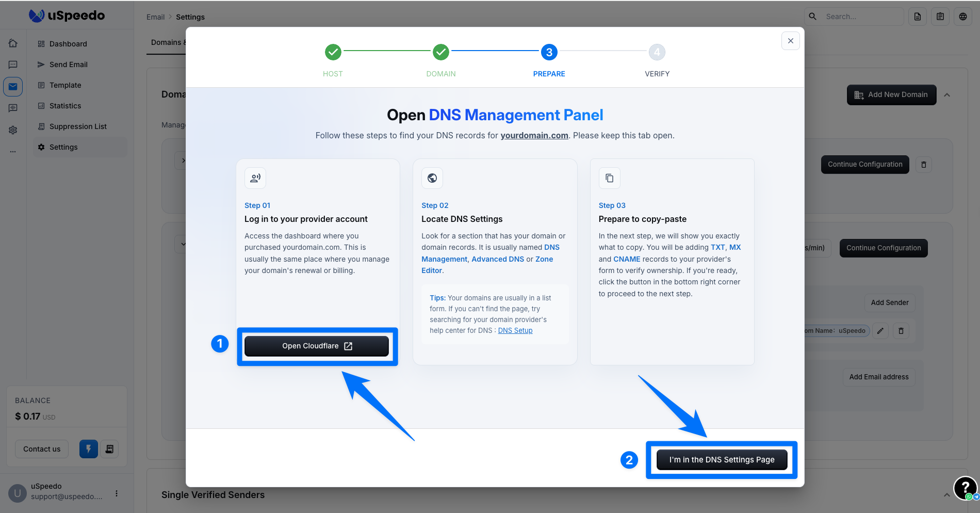980x513 pixels.
Task: Open user account options menu (three dots)
Action: click(x=117, y=493)
